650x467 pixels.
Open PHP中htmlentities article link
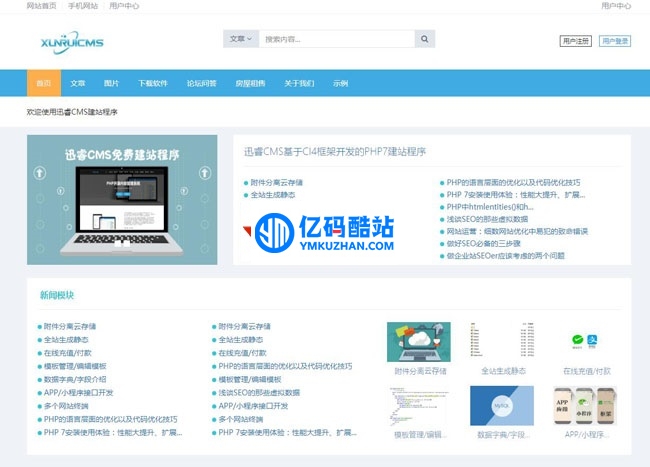[x=490, y=207]
